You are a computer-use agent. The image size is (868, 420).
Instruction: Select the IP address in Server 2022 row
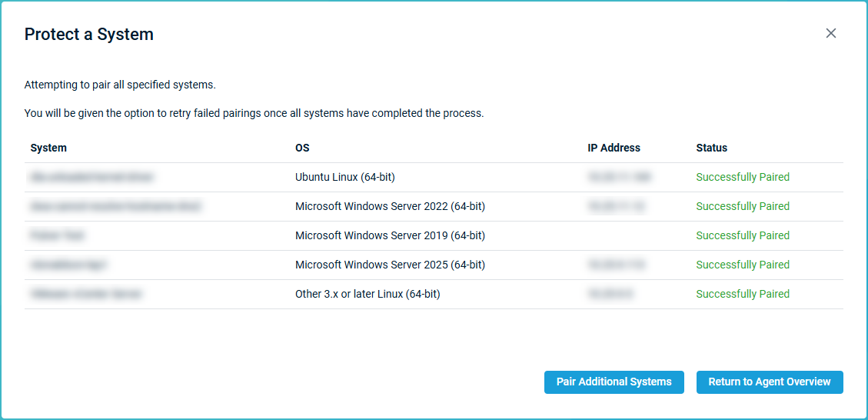[x=616, y=206]
